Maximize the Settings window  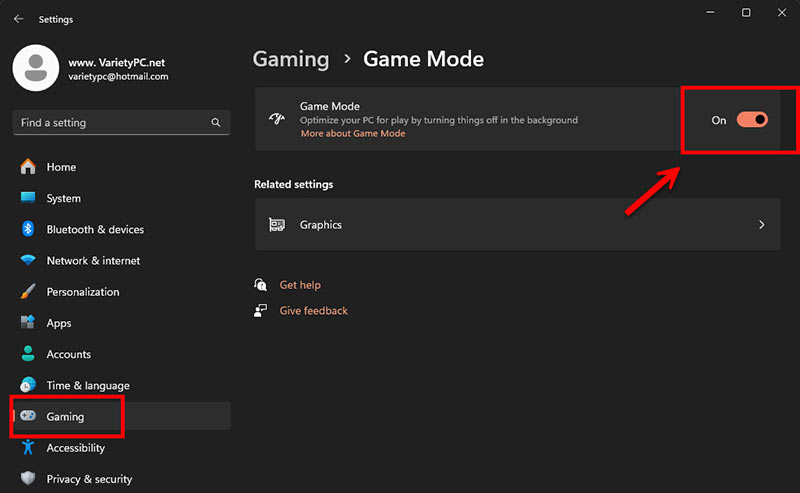coord(746,12)
